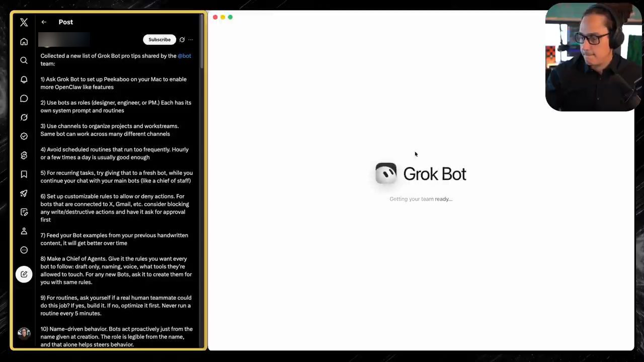Open the chat bubble Messages icon
Image resolution: width=644 pixels, height=362 pixels.
click(x=24, y=99)
